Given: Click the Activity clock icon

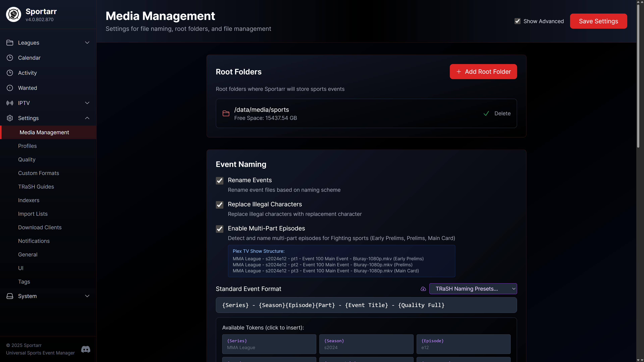Looking at the screenshot, I should [x=10, y=73].
